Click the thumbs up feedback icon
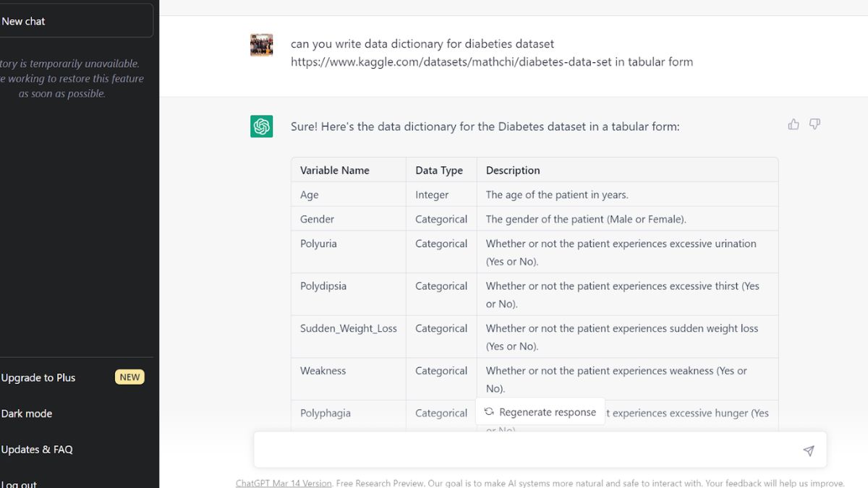This screenshot has width=868, height=488. click(793, 124)
